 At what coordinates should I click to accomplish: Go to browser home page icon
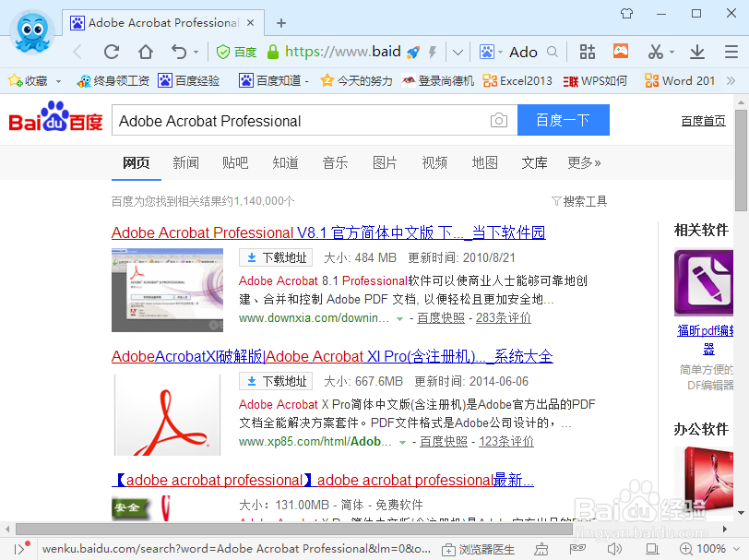coord(146,52)
